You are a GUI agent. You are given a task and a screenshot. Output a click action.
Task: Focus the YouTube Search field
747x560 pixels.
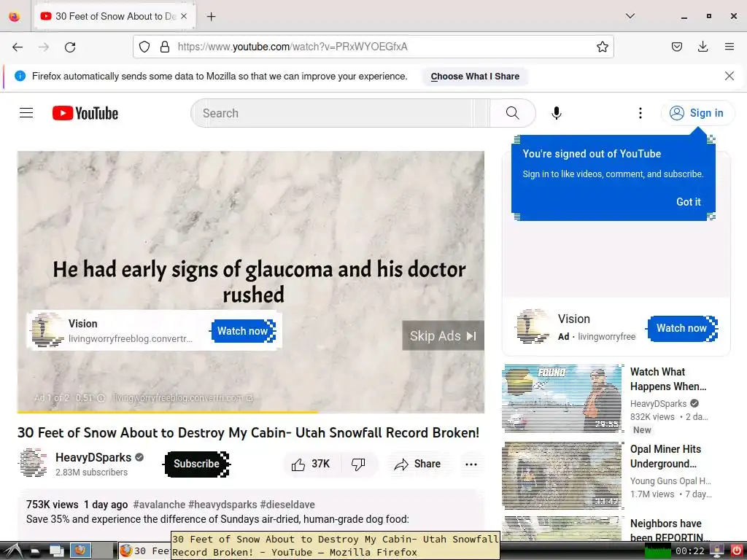point(341,113)
